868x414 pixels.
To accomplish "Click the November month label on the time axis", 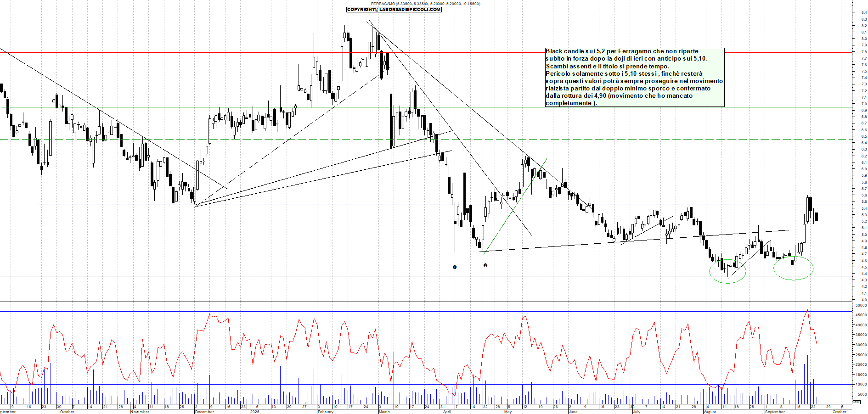I will pos(140,412).
